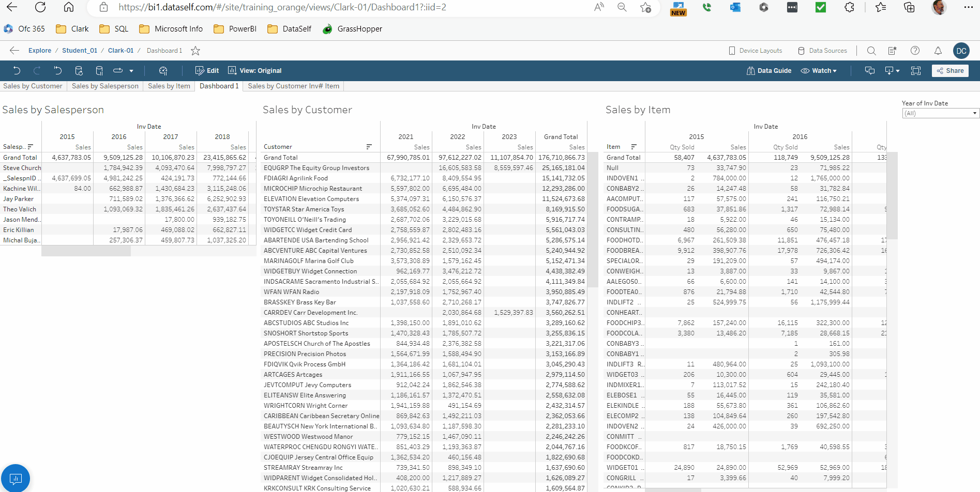Image resolution: width=980 pixels, height=492 pixels.
Task: Click the Pause auto updates icon
Action: coord(99,71)
